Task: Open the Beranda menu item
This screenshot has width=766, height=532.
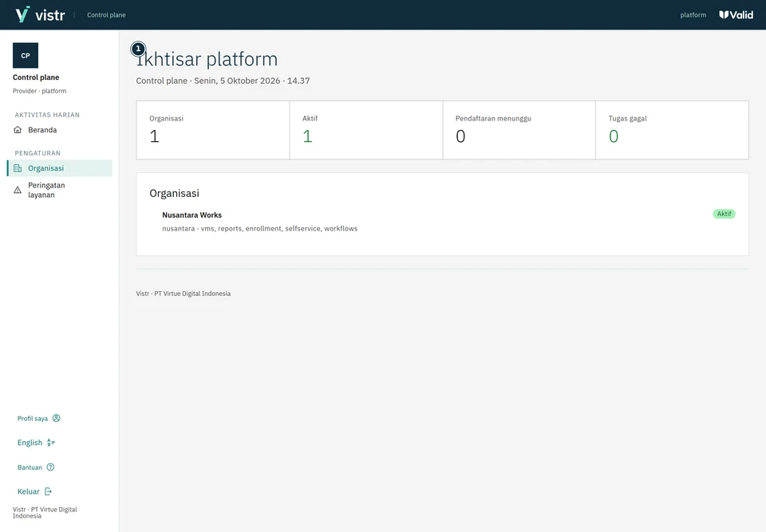Action: click(60, 130)
